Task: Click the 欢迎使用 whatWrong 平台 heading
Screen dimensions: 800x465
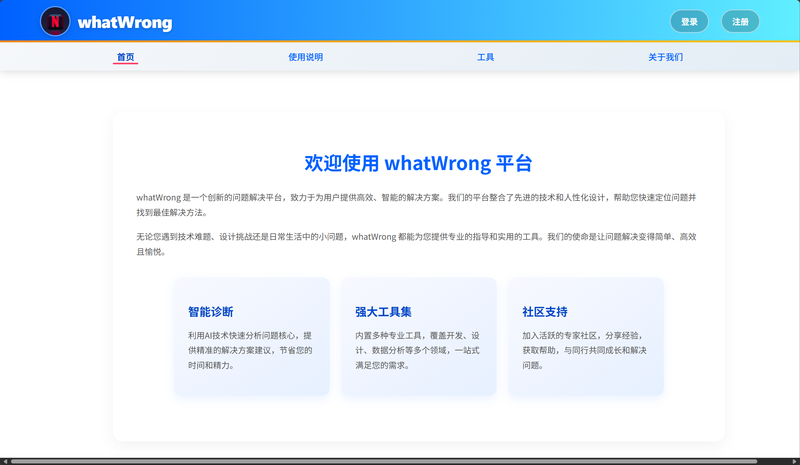Action: coord(418,163)
